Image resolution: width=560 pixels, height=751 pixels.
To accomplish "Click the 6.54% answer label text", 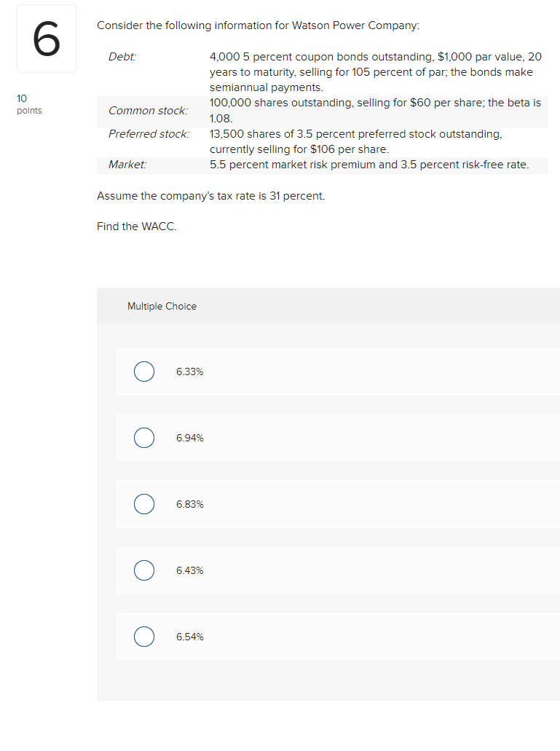I will click(189, 637).
